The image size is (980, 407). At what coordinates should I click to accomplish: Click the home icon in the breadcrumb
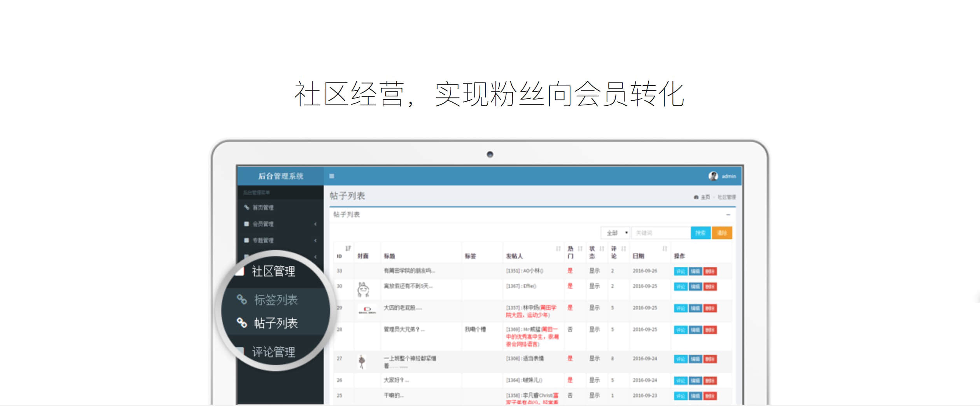click(x=696, y=197)
